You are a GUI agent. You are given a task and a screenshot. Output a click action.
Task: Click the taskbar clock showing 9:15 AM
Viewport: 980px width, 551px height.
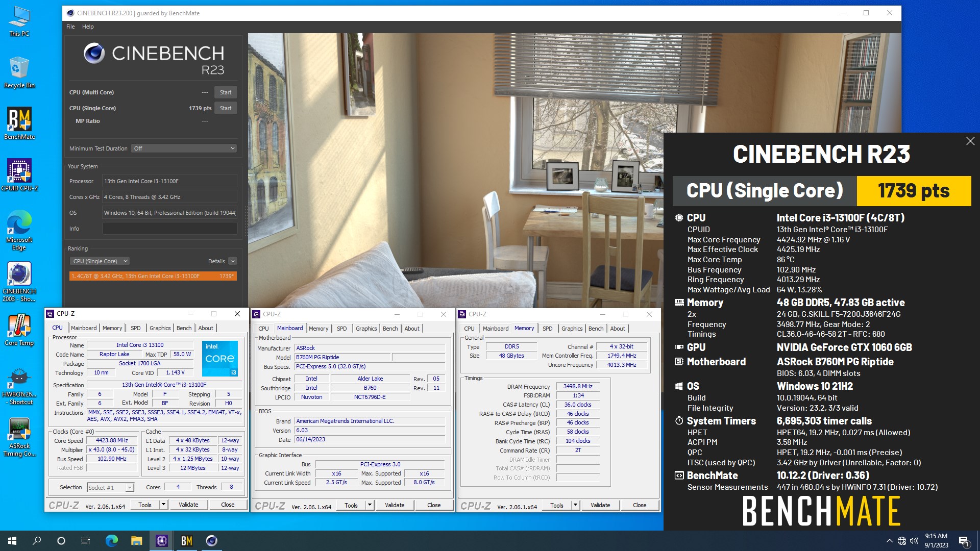click(x=936, y=541)
